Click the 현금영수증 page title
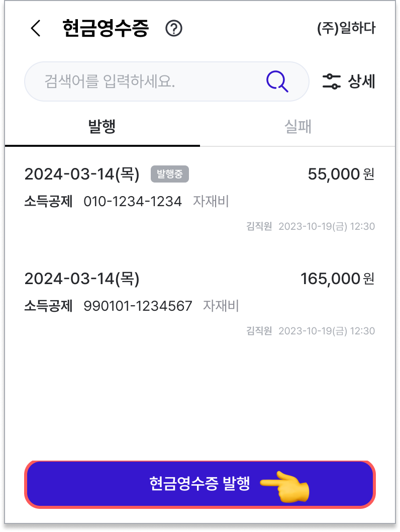Image resolution: width=400 pixels, height=532 pixels. click(x=106, y=28)
